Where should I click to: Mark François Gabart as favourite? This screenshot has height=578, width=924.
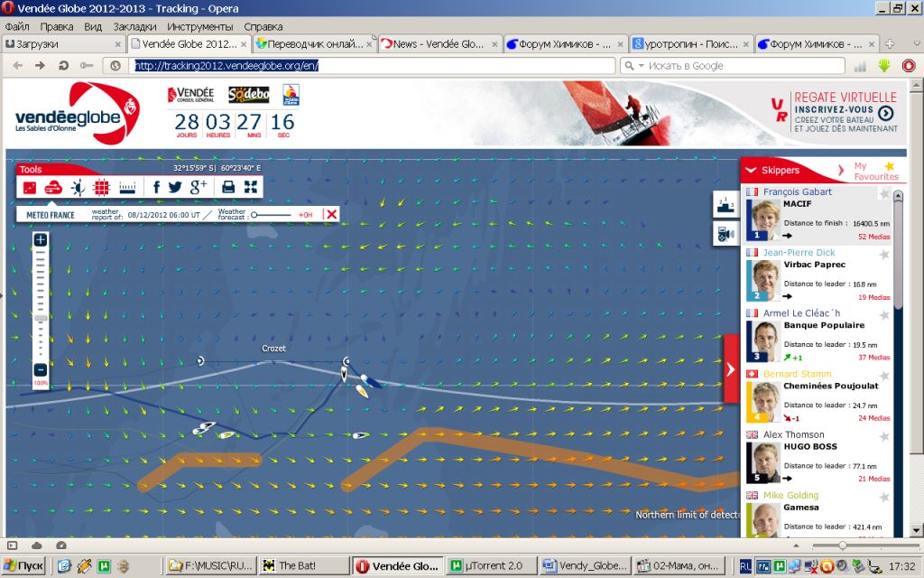(884, 193)
